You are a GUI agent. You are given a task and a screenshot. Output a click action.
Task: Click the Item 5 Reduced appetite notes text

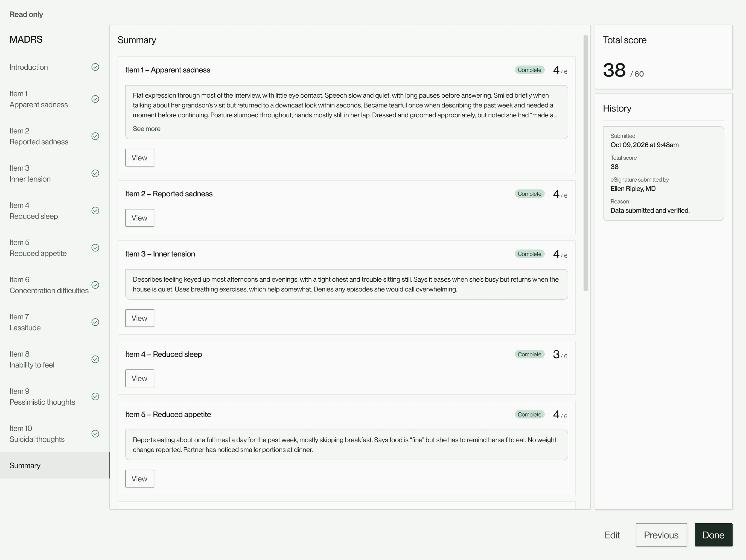coord(344,445)
